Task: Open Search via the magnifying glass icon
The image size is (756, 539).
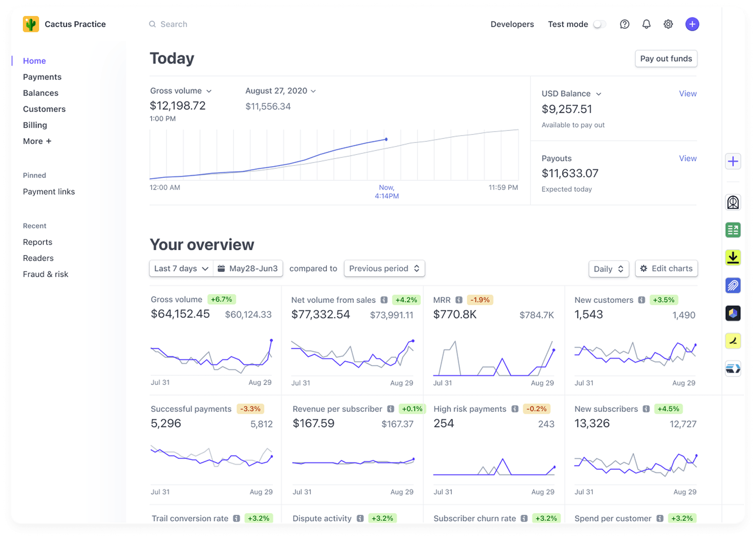Action: (x=153, y=24)
